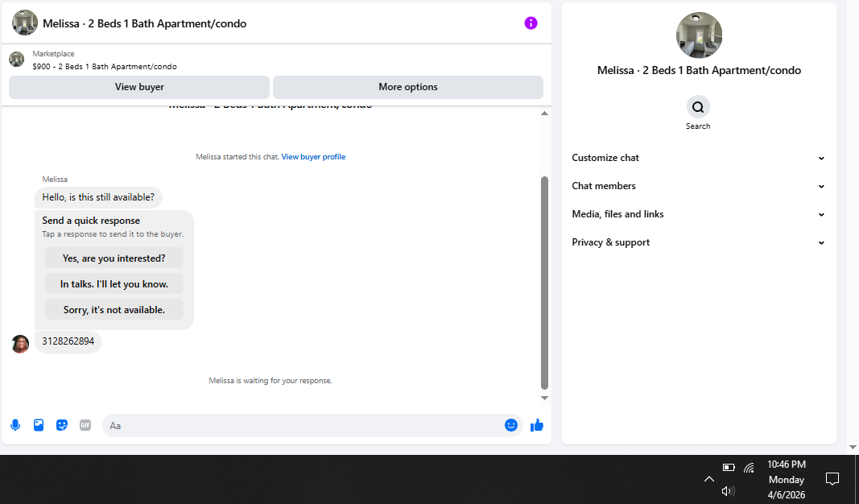Click the volume speaker tray icon
859x504 pixels.
[728, 491]
